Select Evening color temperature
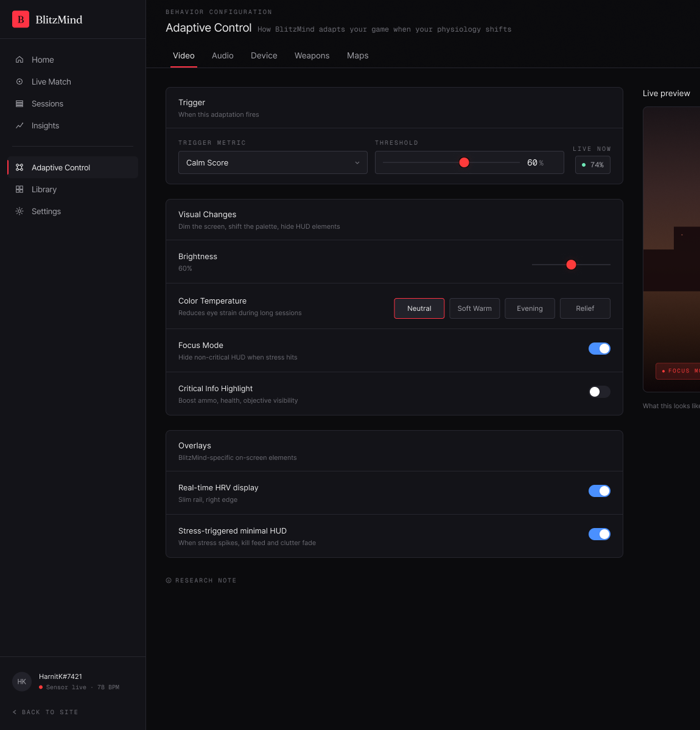Viewport: 700px width, 730px height. [530, 308]
